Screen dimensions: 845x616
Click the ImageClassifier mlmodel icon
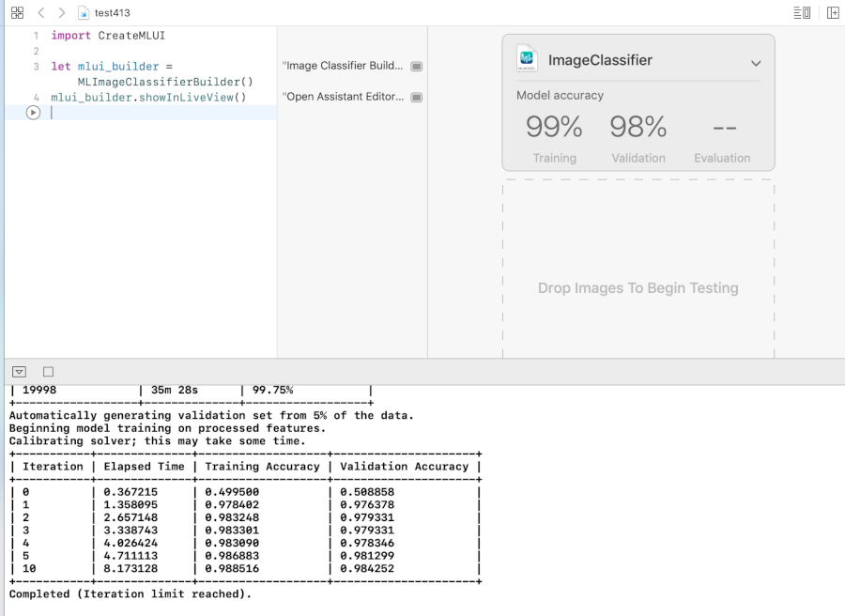[x=527, y=58]
